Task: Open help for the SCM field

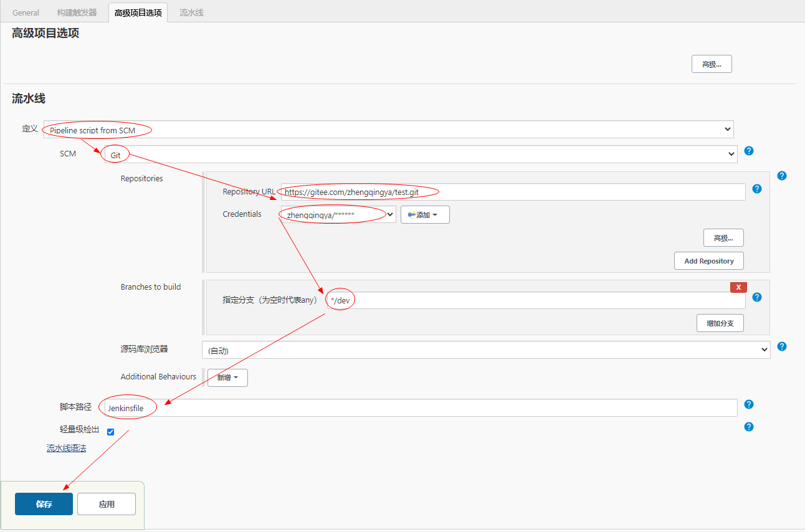Action: click(749, 151)
